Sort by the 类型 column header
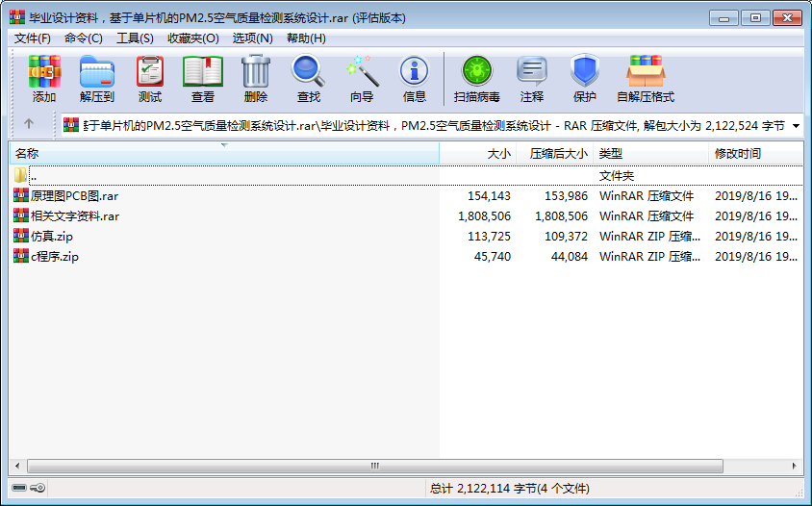This screenshot has height=506, width=812. point(651,153)
